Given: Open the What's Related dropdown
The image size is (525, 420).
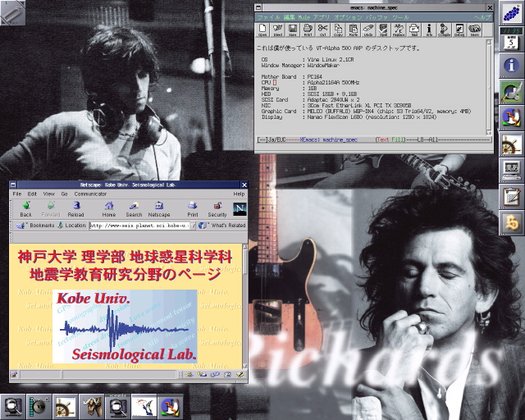Looking at the screenshot, I should coord(222,226).
